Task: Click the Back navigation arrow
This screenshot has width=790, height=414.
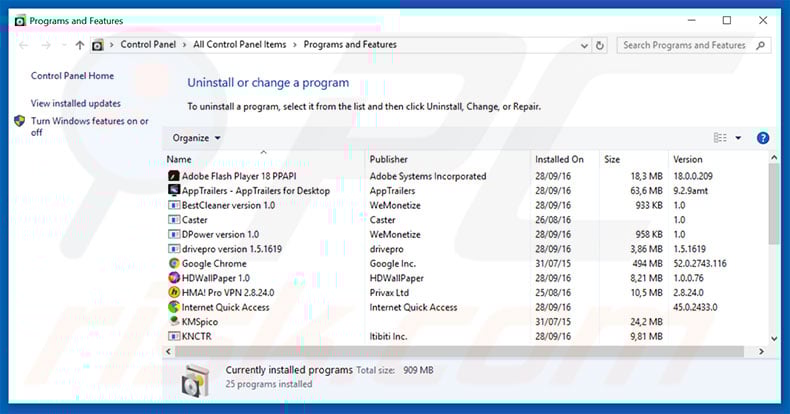Action: pyautogui.click(x=23, y=45)
